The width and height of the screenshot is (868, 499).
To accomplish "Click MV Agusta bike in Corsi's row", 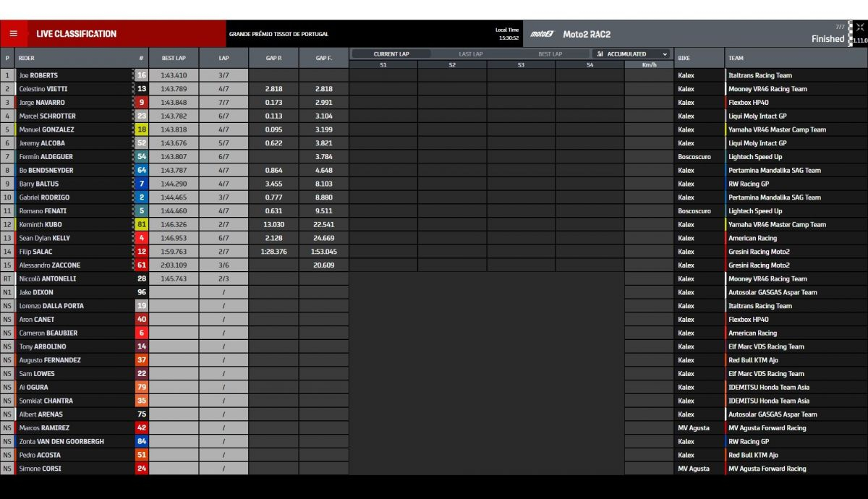I will pyautogui.click(x=694, y=469).
